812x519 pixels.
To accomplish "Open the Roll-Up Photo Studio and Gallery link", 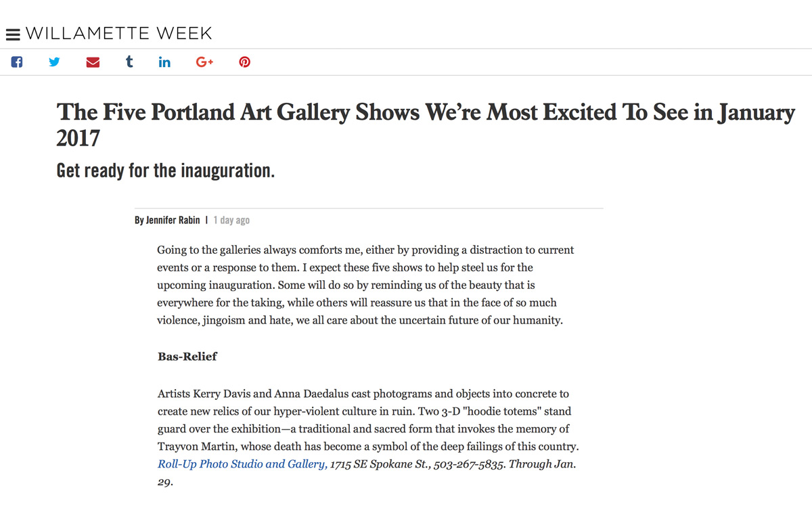I will click(242, 464).
